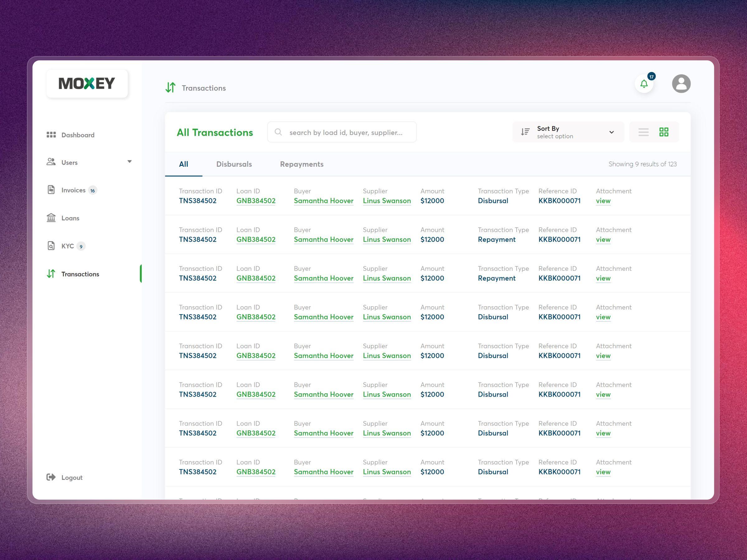The width and height of the screenshot is (747, 560).
Task: Open the Sort By dropdown
Action: click(x=568, y=132)
